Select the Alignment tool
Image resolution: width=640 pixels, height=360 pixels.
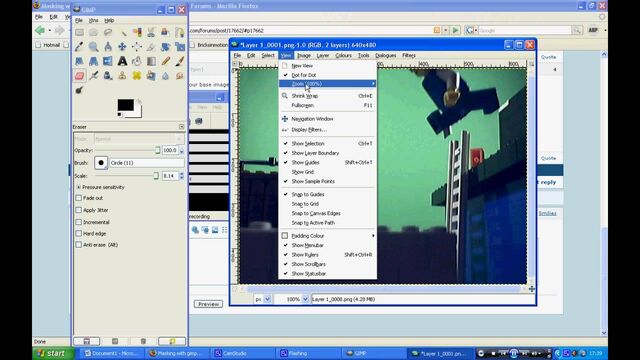(137, 47)
